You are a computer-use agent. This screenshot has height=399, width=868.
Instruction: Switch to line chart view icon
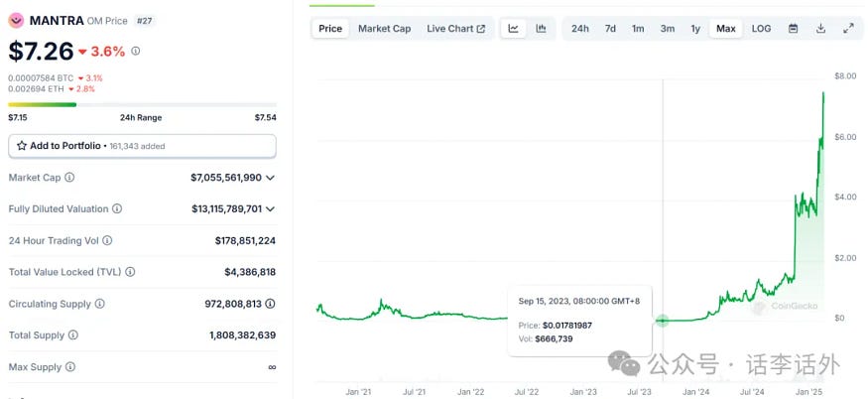point(514,29)
